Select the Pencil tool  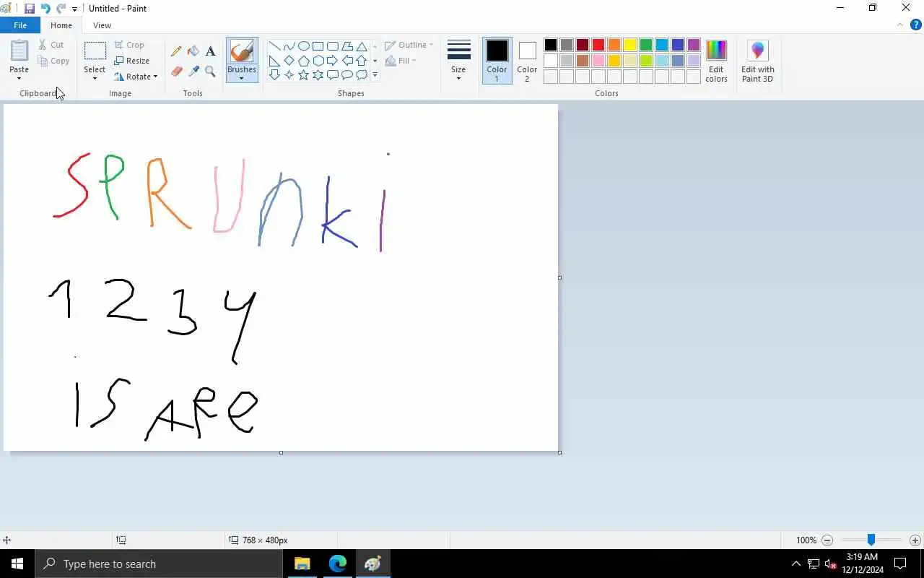tap(176, 51)
